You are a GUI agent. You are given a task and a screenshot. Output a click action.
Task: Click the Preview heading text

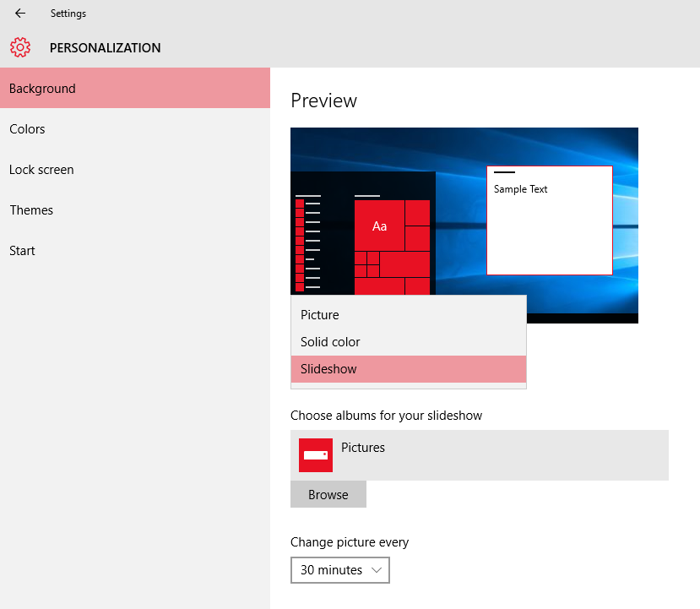[x=323, y=101]
